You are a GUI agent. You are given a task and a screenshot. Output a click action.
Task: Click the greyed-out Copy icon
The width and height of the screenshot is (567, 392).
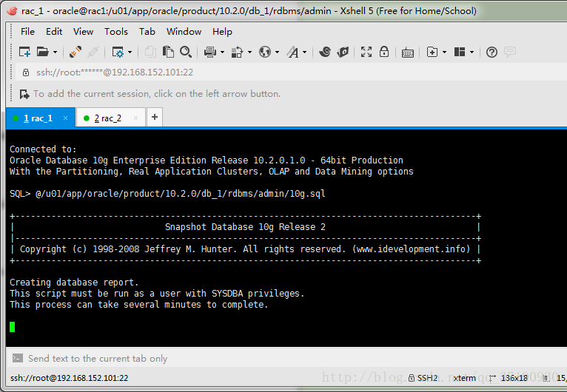click(x=150, y=52)
